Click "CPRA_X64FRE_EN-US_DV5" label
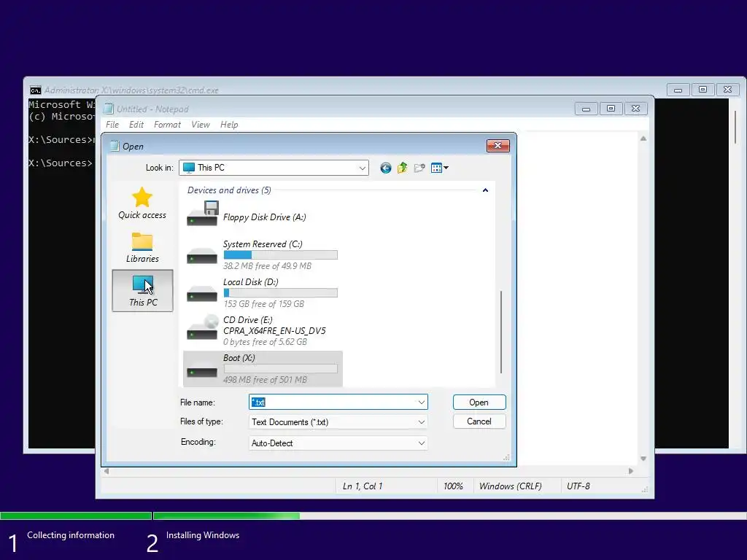Viewport: 747px width, 560px height. tap(274, 331)
